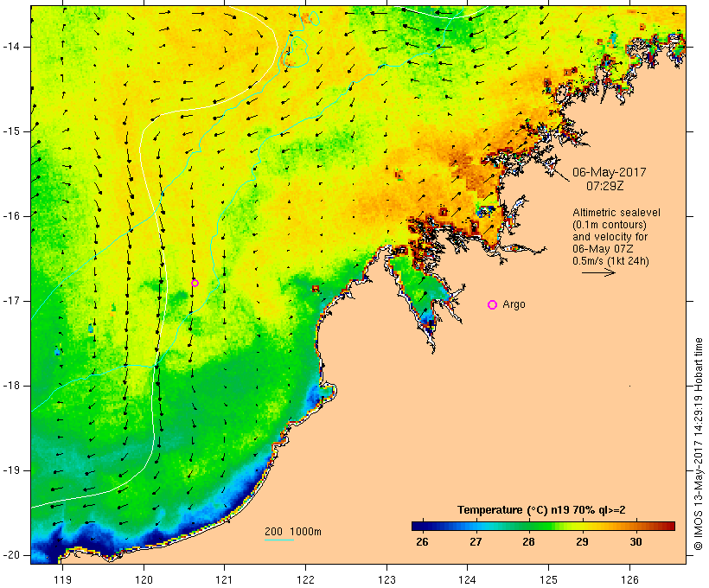Viewport: 709px width, 588px height.
Task: Click the colorbar tick label '27'
Action: pos(476,541)
